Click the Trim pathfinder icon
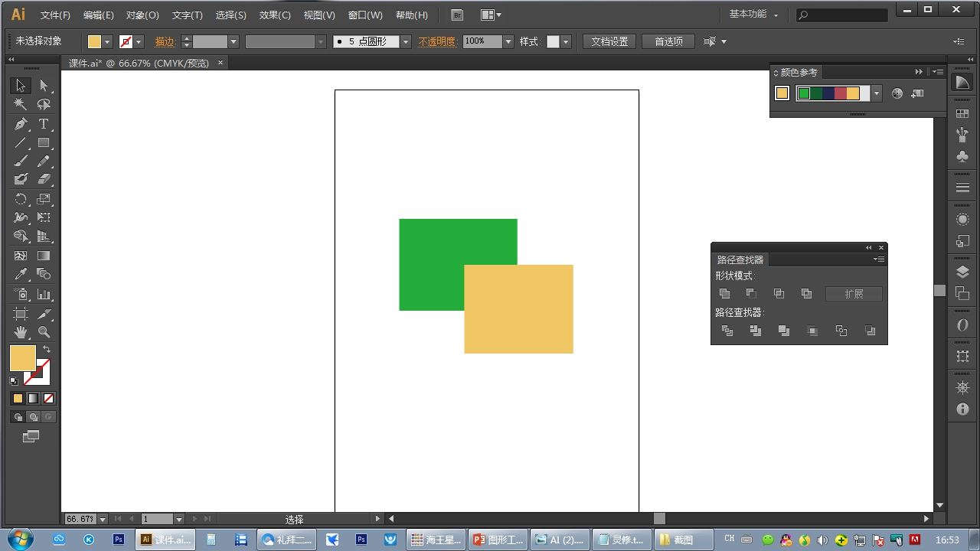This screenshot has height=551, width=980. [756, 331]
